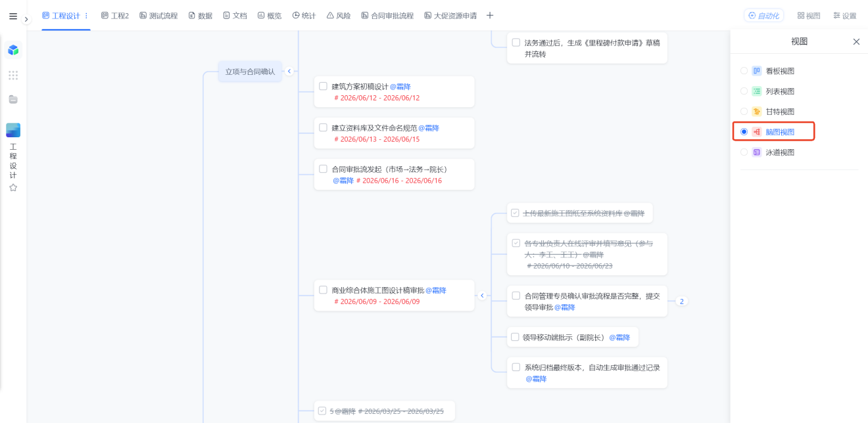868x423 pixels.
Task: Click the 看板视图 kanban icon
Action: pyautogui.click(x=757, y=71)
